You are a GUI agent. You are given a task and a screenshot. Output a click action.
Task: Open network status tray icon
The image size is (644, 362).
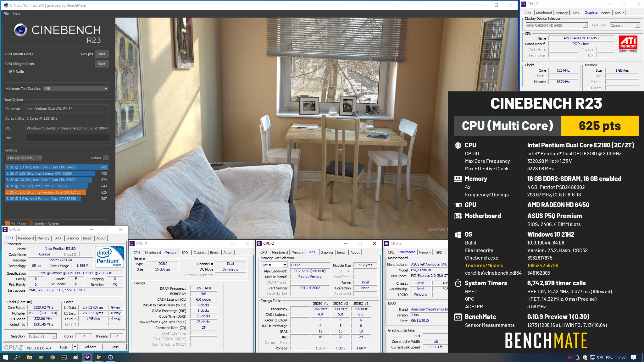pyautogui.click(x=592, y=357)
